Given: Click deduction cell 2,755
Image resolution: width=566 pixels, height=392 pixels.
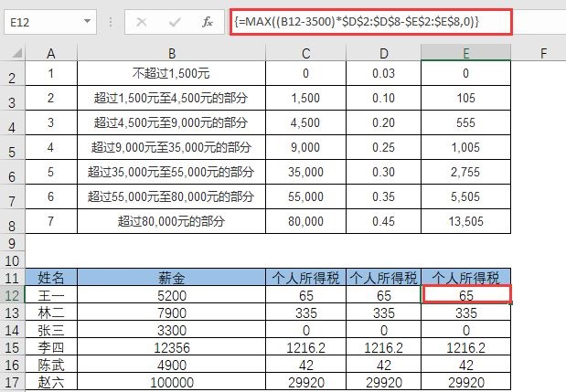Looking at the screenshot, I should [x=465, y=172].
